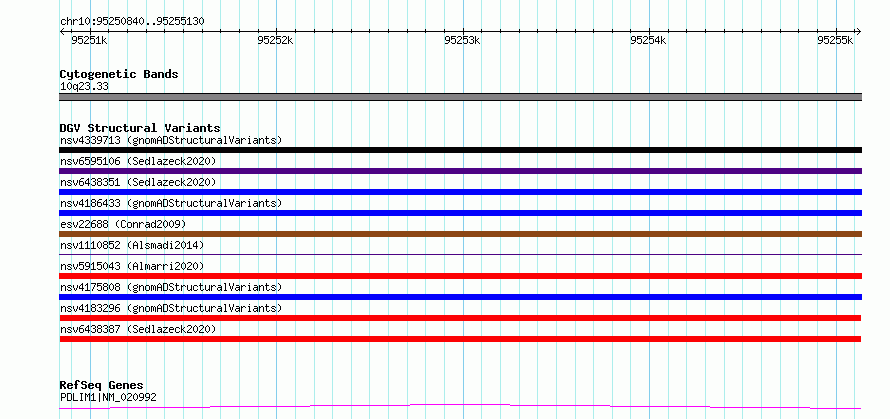Click the blue nsv6438351 variant bar
This screenshot has height=419, width=890.
click(460, 192)
